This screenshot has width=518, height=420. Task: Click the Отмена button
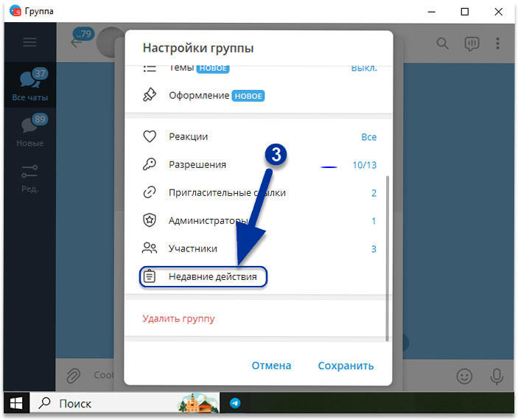coord(271,365)
